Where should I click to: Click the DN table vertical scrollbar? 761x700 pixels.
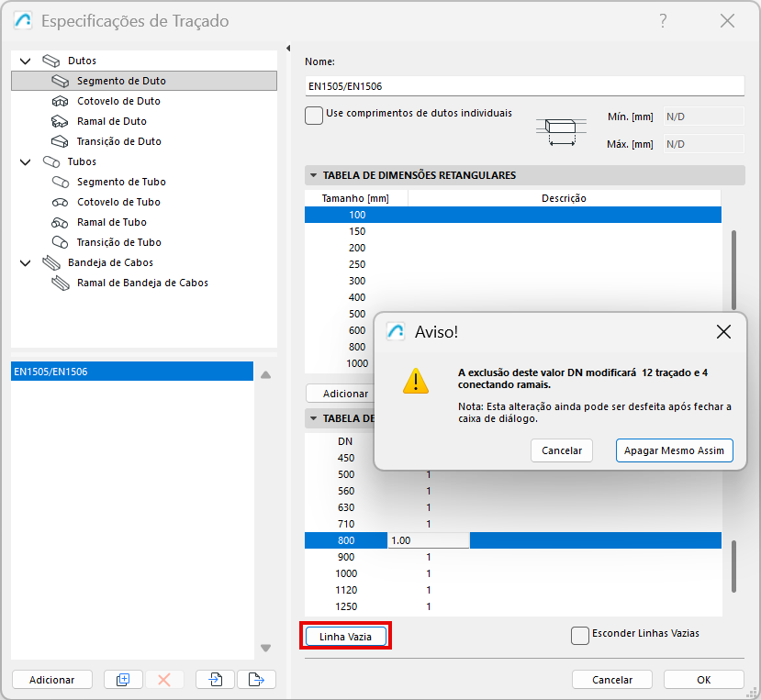point(733,566)
